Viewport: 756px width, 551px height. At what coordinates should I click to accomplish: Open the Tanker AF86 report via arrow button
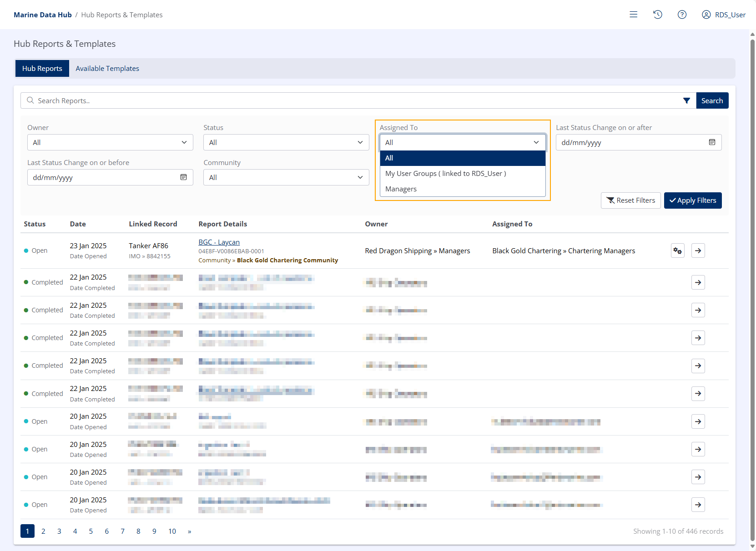coord(698,250)
